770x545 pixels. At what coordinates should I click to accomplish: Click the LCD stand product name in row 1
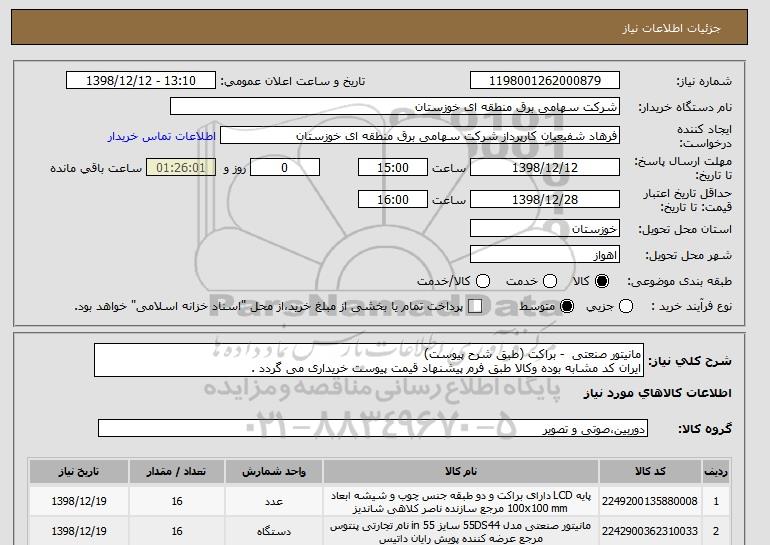[461, 502]
